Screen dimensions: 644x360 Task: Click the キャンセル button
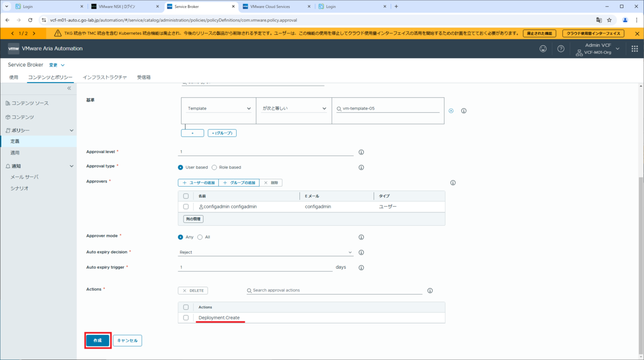pyautogui.click(x=127, y=341)
